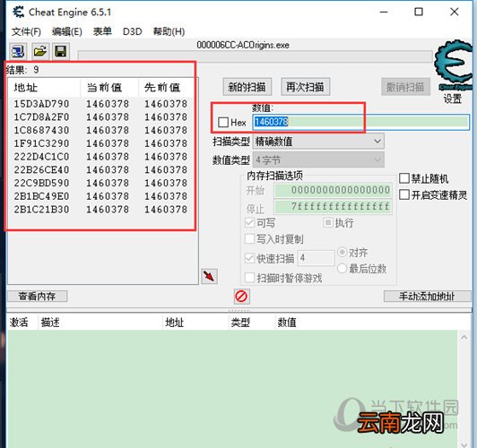Viewport: 477px width, 448px height.
Task: Maximize the Cheat Engine window
Action: tap(419, 13)
